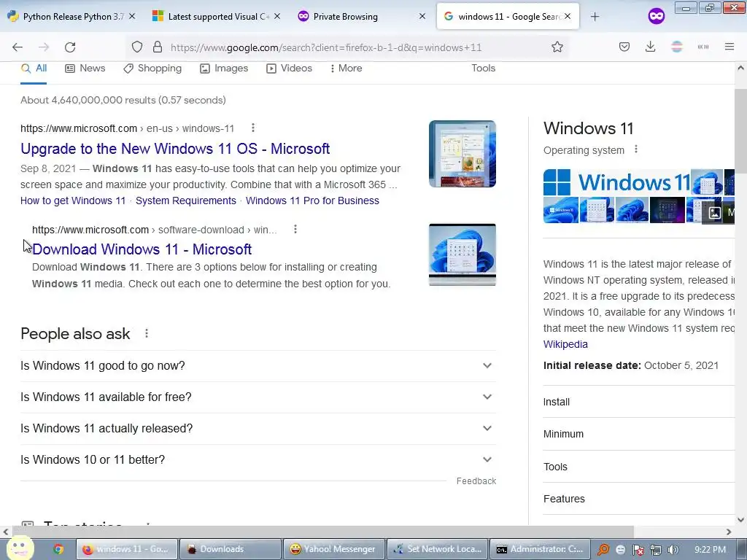
Task: Click the extension icon beside downloads arrow
Action: tap(677, 47)
